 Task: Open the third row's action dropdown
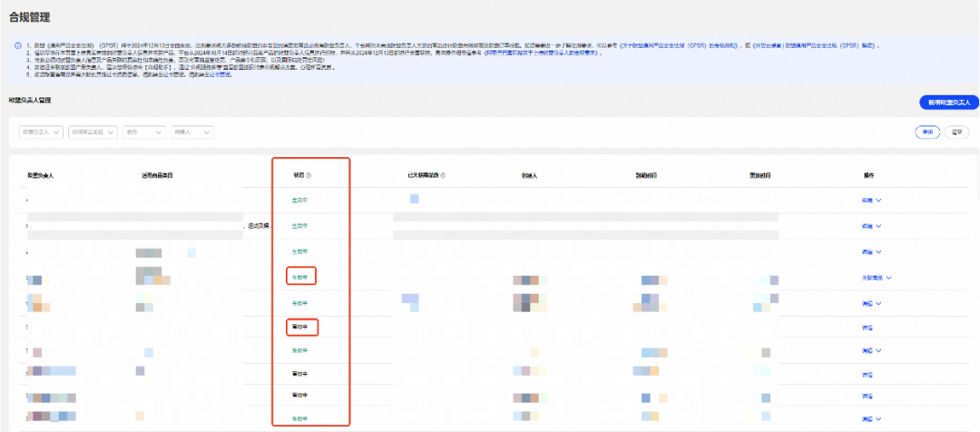(871, 251)
